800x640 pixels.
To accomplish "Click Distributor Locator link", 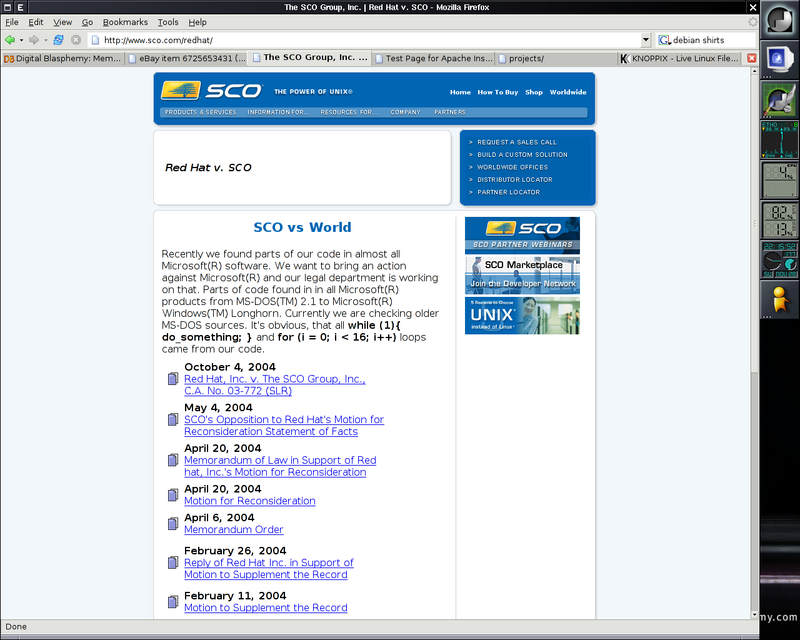I will tap(515, 180).
